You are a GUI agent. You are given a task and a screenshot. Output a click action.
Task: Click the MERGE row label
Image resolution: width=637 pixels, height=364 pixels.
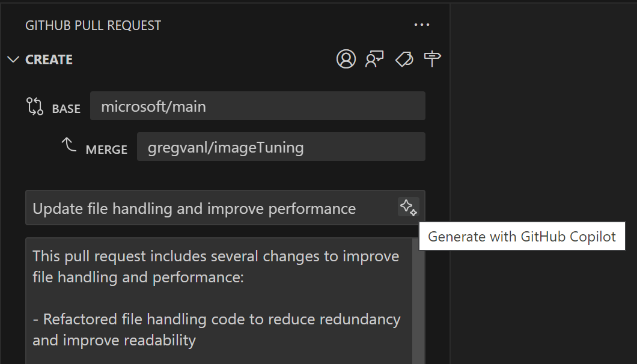tap(106, 150)
